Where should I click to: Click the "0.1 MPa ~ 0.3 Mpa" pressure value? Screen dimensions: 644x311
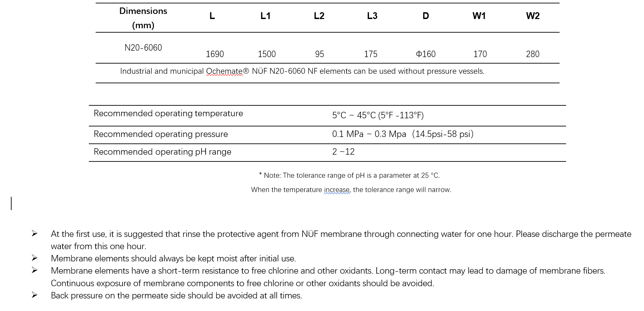pos(369,134)
